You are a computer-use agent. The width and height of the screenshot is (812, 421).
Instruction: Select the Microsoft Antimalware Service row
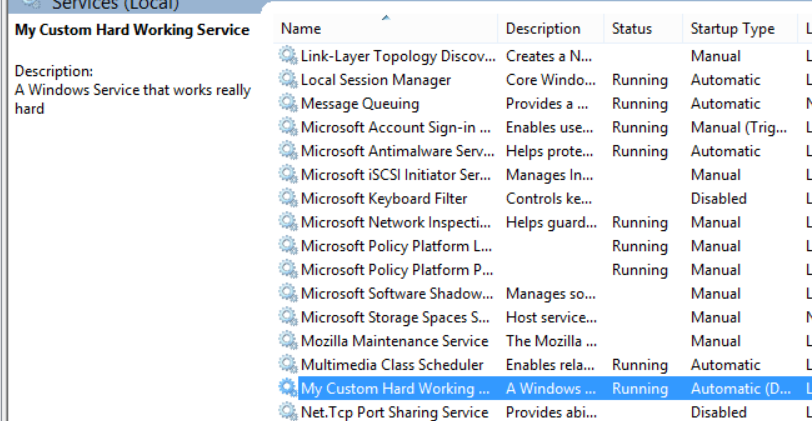(x=397, y=151)
